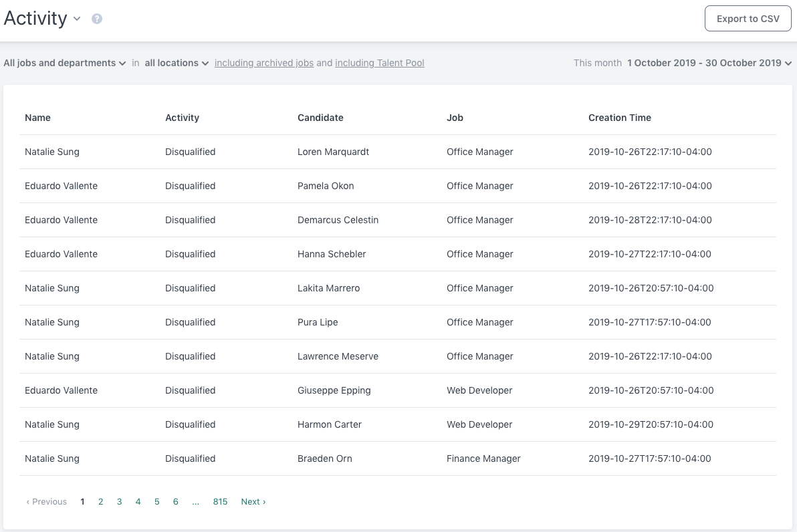797x532 pixels.
Task: Select candidate Pamela Okon
Action: click(326, 186)
